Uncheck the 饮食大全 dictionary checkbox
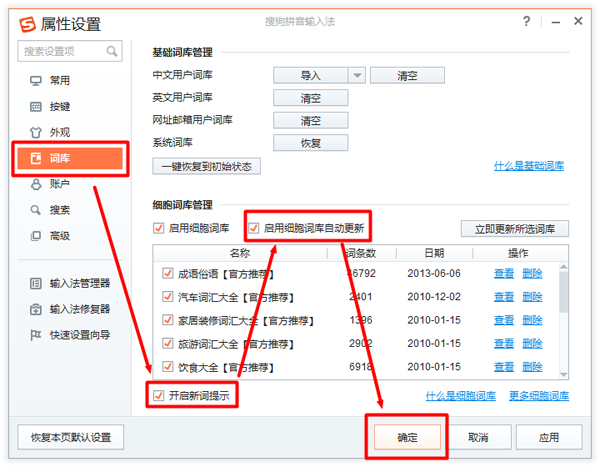 pos(167,367)
